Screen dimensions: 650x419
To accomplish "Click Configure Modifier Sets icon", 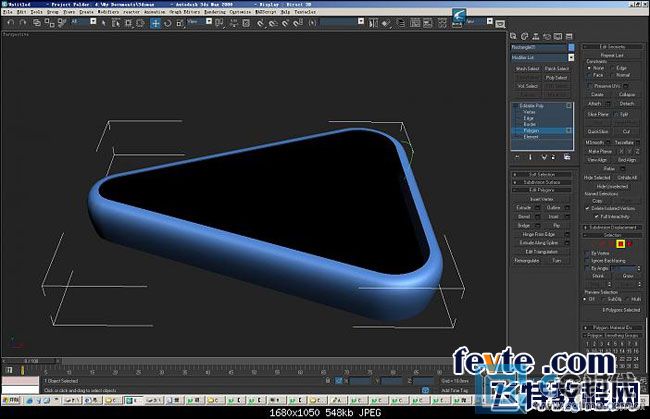I will point(567,157).
